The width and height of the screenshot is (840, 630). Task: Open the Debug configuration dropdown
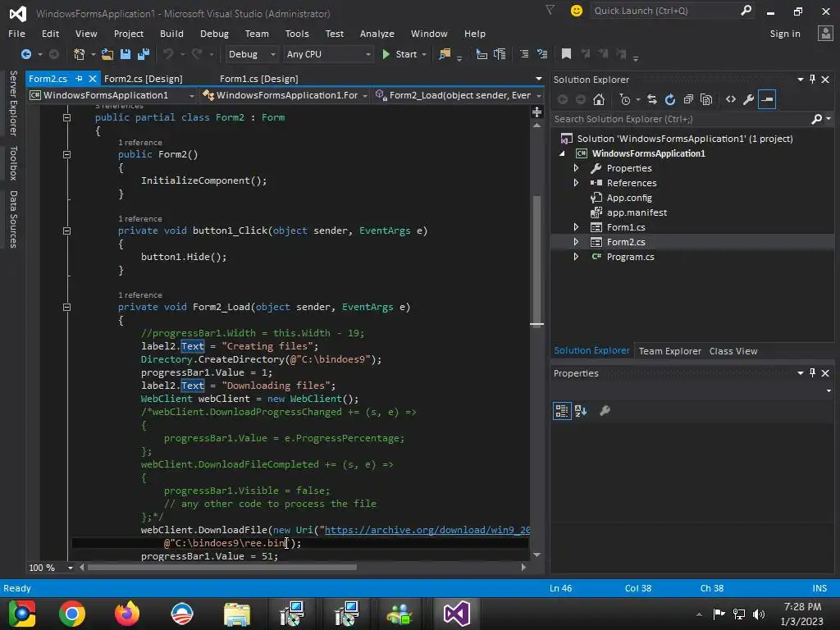tap(251, 54)
